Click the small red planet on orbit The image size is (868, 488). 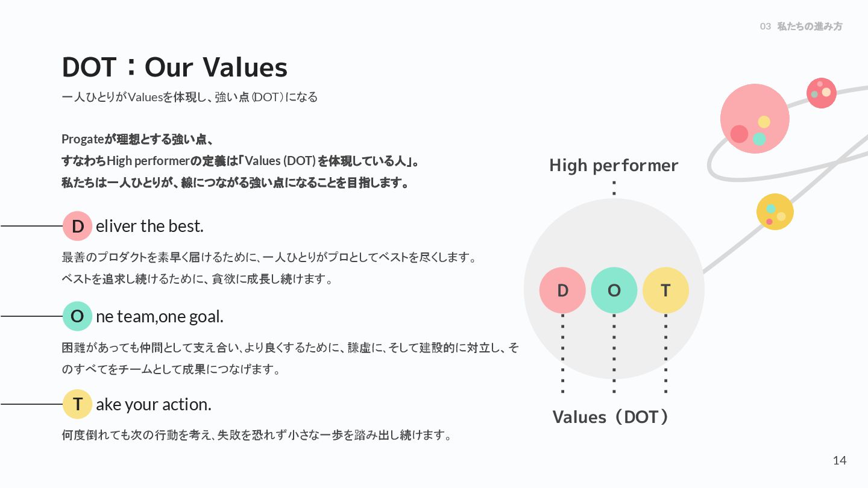(822, 93)
